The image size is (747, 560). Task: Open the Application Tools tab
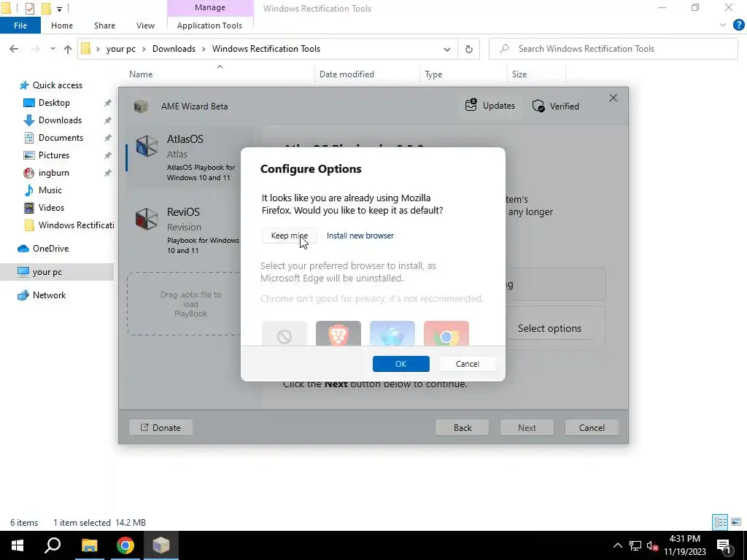click(x=209, y=26)
